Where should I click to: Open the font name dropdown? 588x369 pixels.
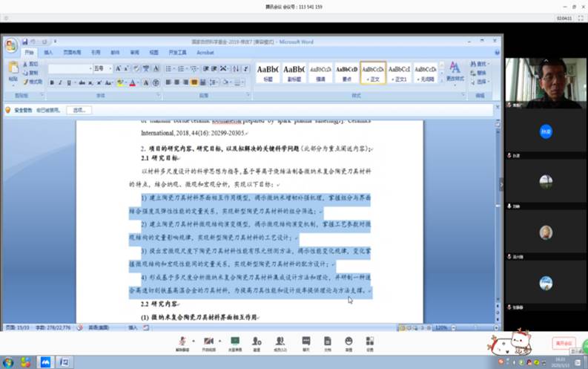(x=89, y=68)
